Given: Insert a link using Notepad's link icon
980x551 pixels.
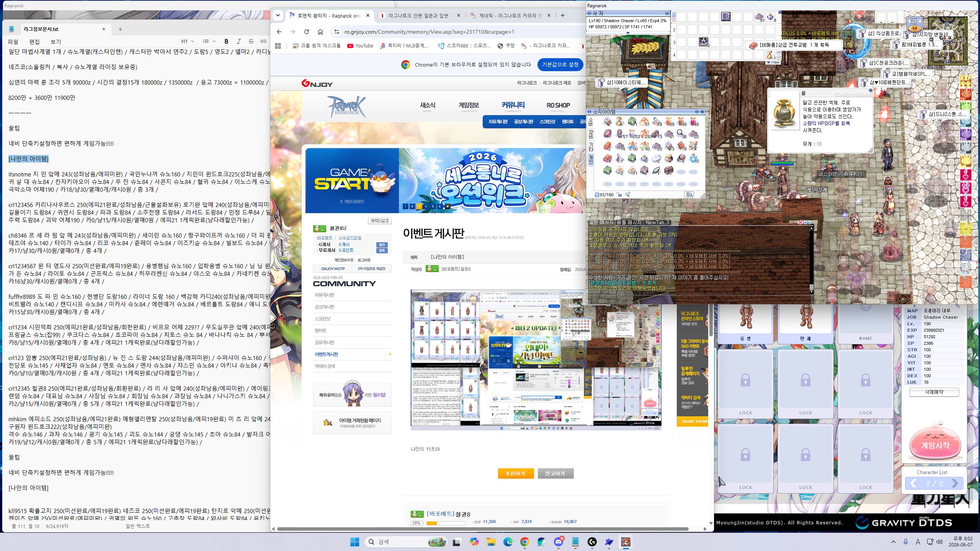Looking at the screenshot, I should [263, 41].
